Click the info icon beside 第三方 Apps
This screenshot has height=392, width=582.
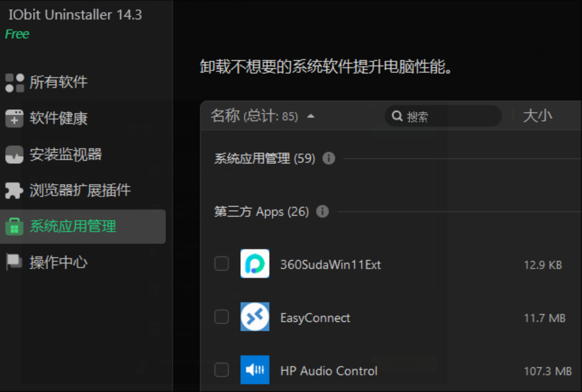323,211
